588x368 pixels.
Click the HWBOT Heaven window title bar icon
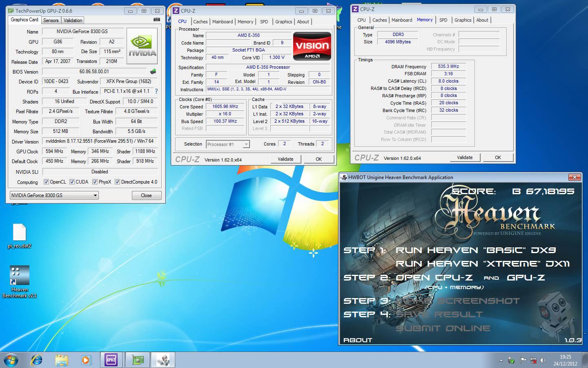click(x=343, y=177)
